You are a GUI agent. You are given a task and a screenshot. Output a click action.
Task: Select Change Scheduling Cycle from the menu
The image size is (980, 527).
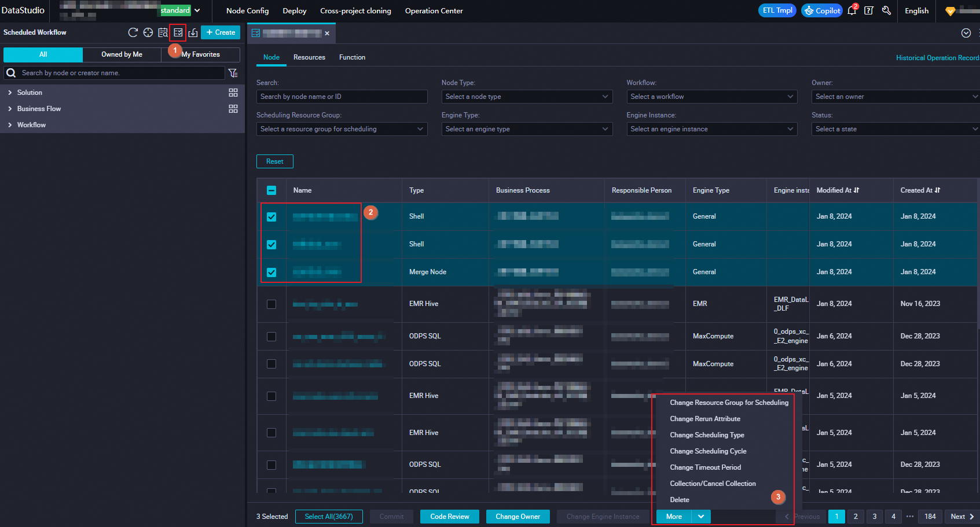708,451
